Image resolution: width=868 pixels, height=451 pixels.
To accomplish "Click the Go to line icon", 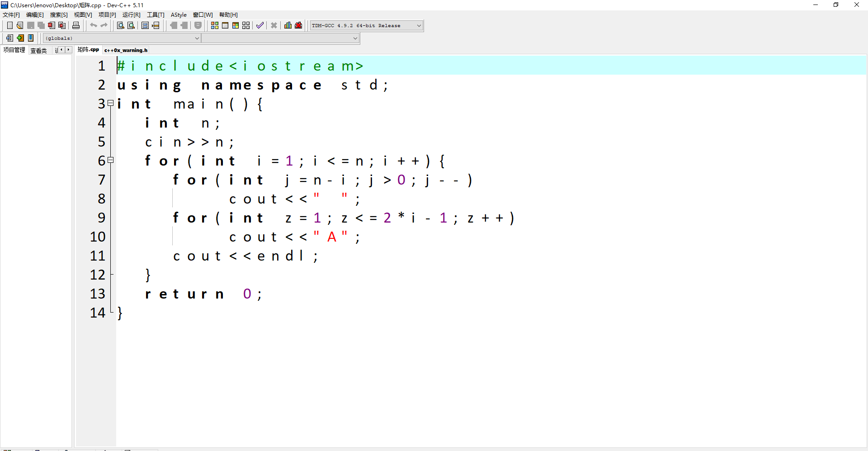I will pos(156,25).
